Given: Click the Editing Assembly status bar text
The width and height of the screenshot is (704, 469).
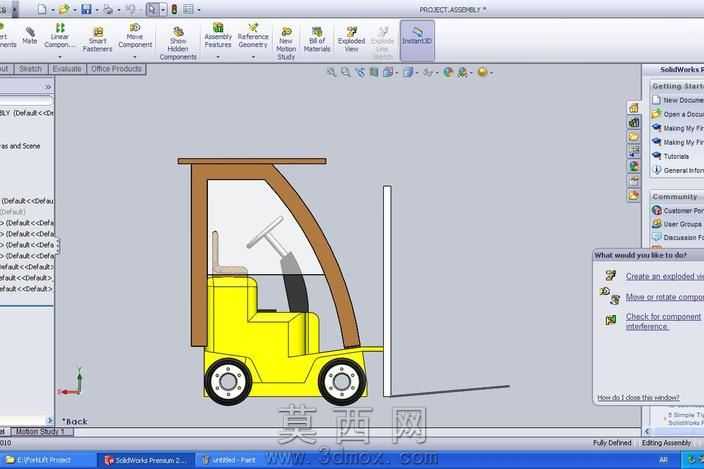Looking at the screenshot, I should 666,443.
